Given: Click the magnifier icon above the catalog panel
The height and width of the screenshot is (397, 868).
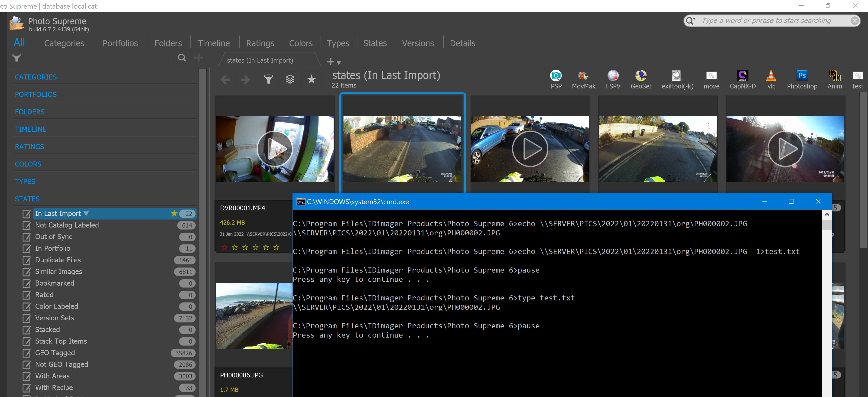Looking at the screenshot, I should [182, 58].
